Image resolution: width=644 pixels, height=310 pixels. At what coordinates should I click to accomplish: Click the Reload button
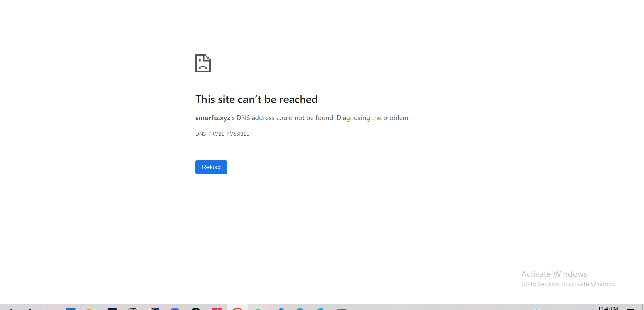[x=211, y=167]
